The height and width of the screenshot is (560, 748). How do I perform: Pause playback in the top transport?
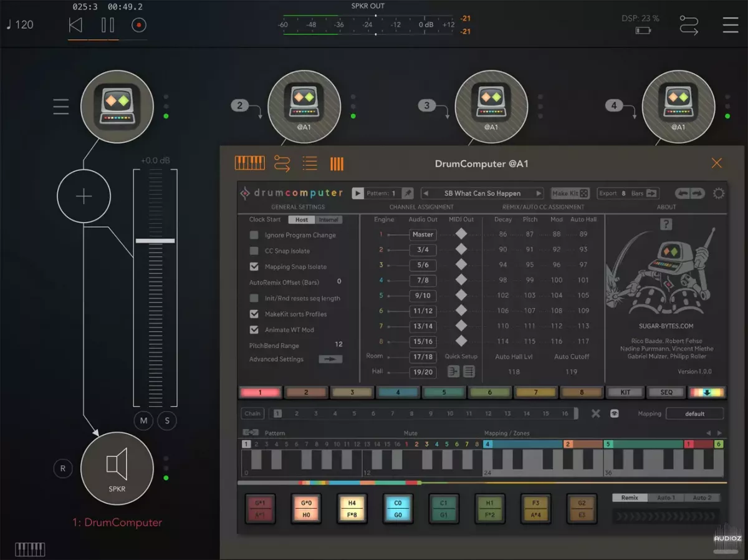click(108, 25)
